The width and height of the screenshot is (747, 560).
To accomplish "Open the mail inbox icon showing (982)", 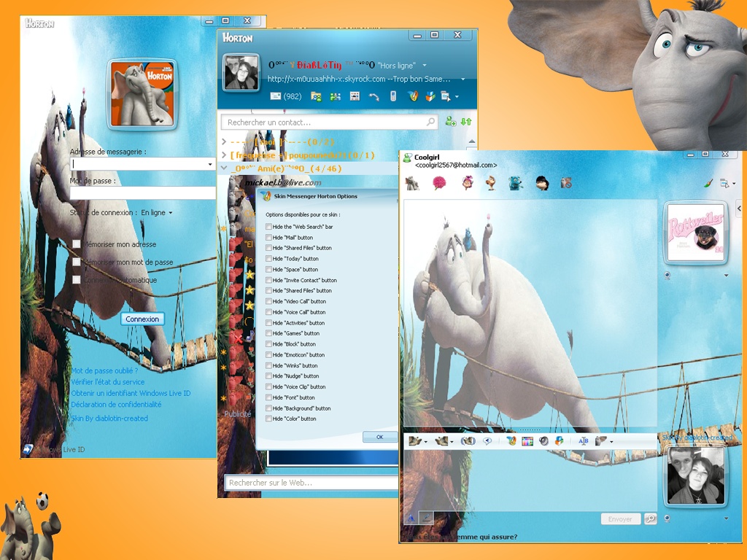I will (285, 96).
